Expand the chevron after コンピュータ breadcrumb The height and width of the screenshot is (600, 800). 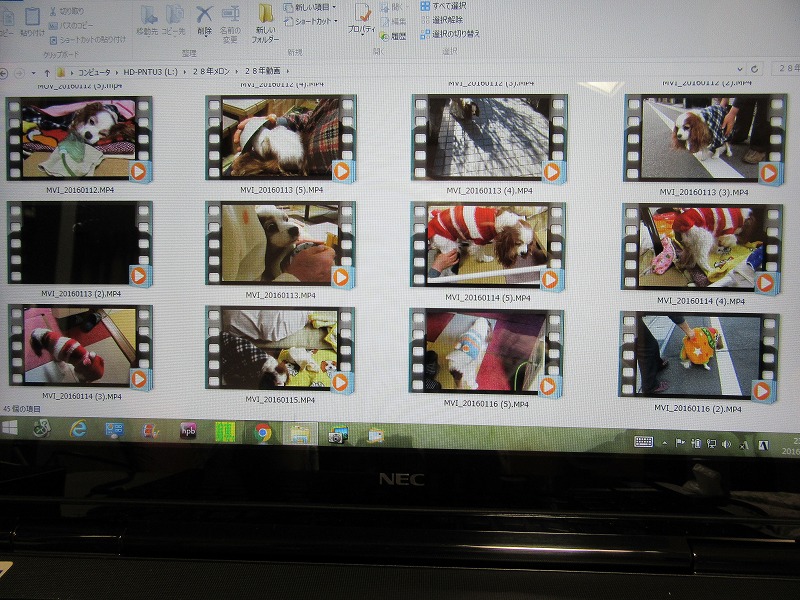117,72
